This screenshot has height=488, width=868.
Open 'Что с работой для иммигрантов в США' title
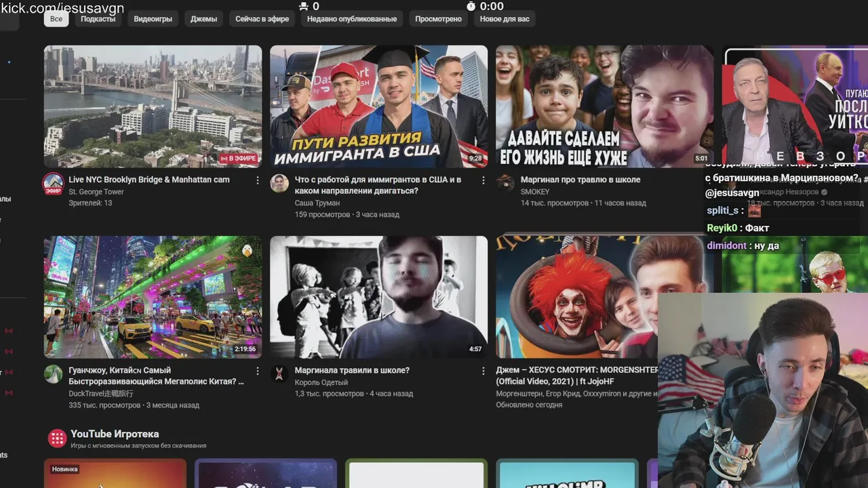[x=378, y=185]
